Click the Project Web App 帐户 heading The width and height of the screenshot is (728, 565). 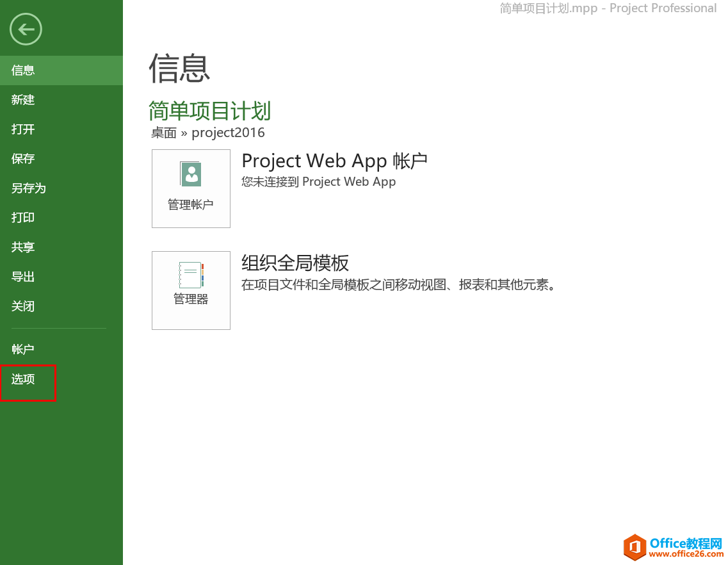(334, 161)
